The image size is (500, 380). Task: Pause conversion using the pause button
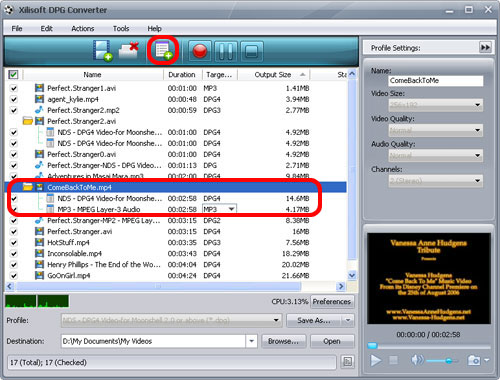226,51
